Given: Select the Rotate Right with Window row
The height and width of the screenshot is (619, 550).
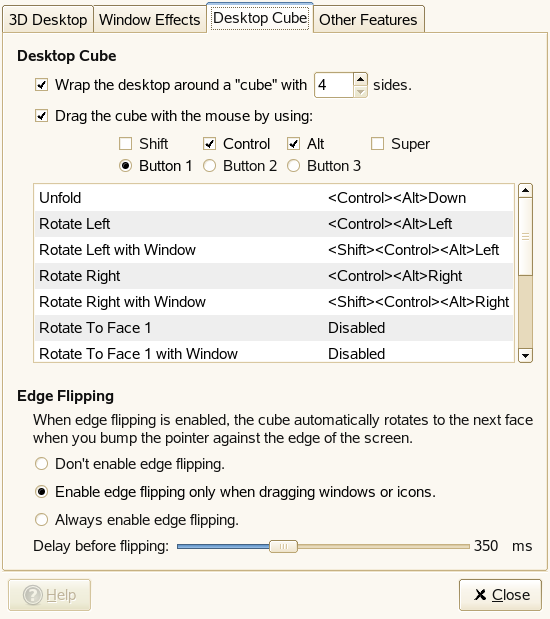Looking at the screenshot, I should point(274,302).
